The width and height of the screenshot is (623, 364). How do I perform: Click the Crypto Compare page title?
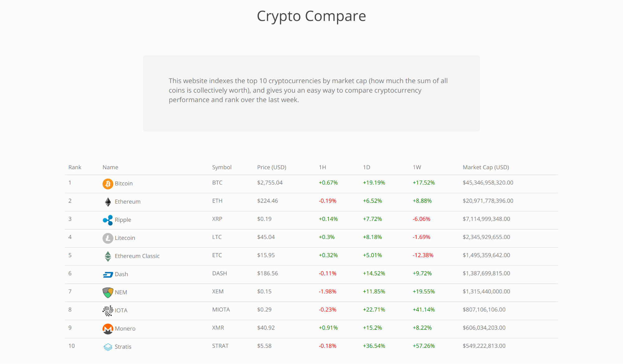coord(311,16)
